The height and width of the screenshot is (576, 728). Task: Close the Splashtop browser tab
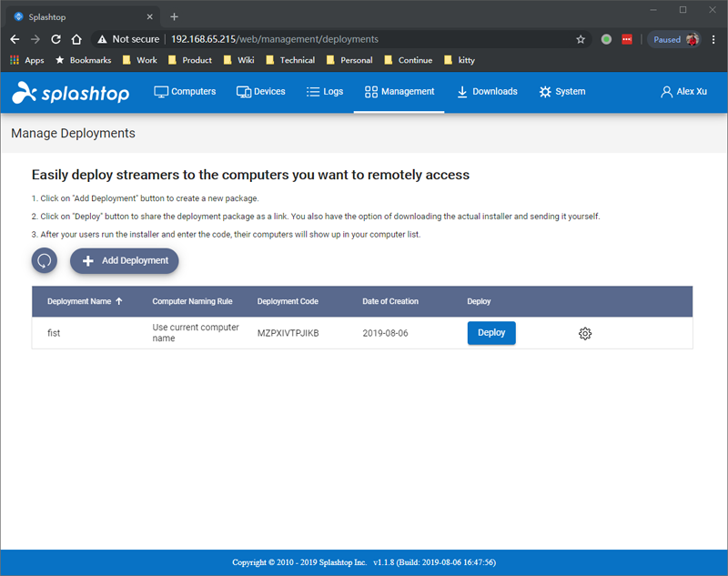[x=149, y=16]
